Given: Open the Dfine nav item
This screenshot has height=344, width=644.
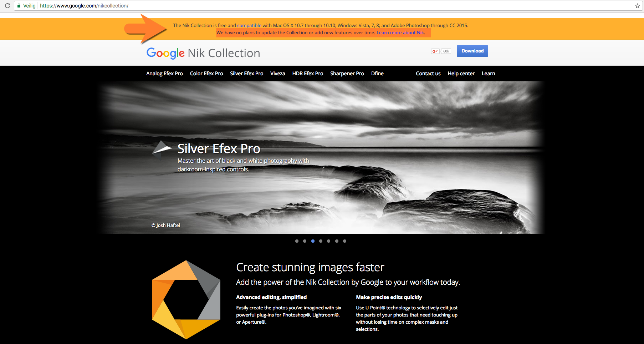Looking at the screenshot, I should [377, 74].
